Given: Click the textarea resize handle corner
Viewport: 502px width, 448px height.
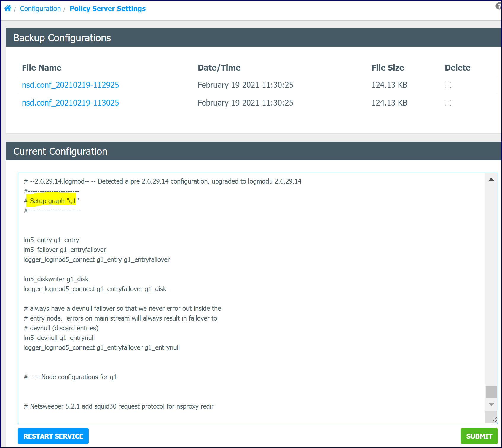Looking at the screenshot, I should click(x=494, y=420).
